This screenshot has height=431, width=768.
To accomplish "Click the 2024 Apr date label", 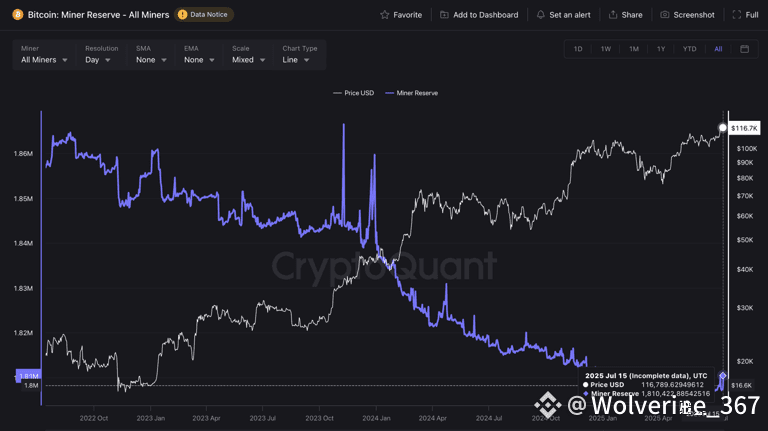I will point(432,418).
